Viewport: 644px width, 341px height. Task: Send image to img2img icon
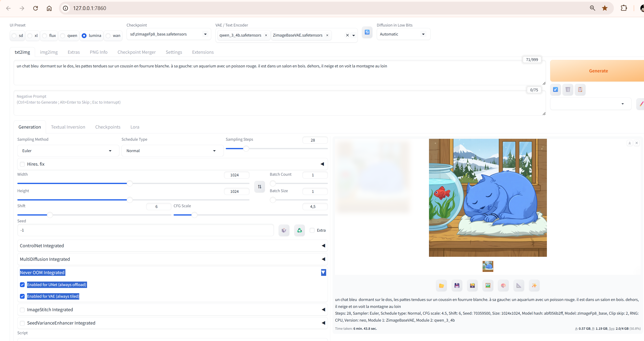pyautogui.click(x=488, y=286)
